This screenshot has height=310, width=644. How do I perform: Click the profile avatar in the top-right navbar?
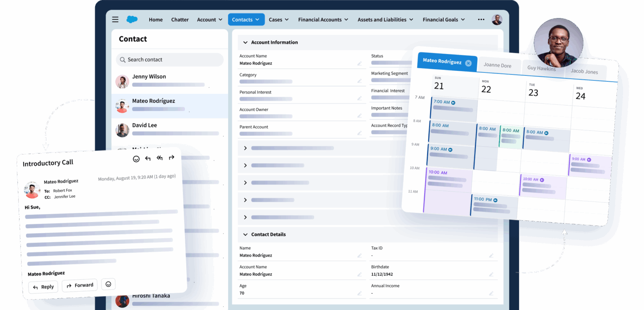click(497, 19)
